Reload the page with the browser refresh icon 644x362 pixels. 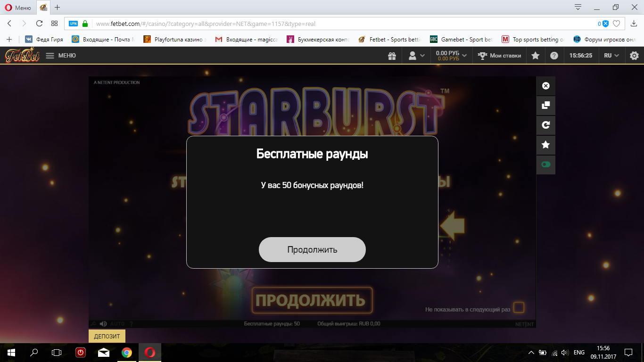tap(40, 24)
